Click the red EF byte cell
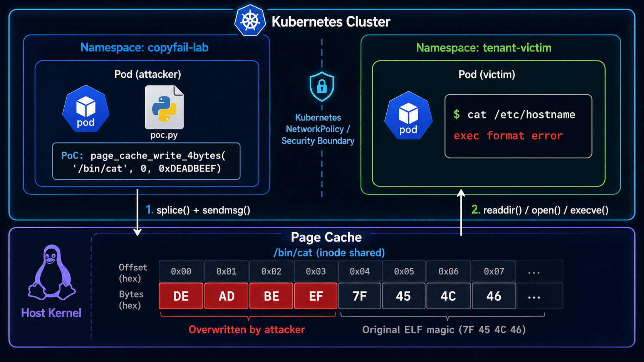This screenshot has width=644, height=362. [x=316, y=296]
